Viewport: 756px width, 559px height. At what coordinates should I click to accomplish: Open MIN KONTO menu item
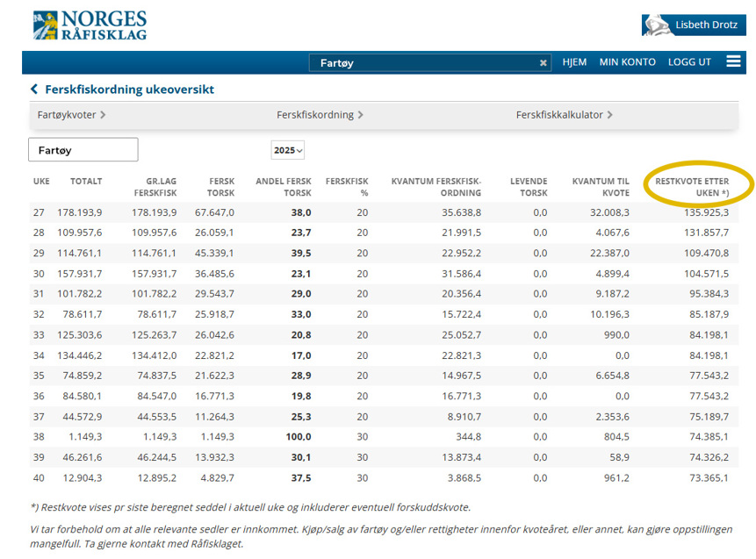[x=627, y=62]
